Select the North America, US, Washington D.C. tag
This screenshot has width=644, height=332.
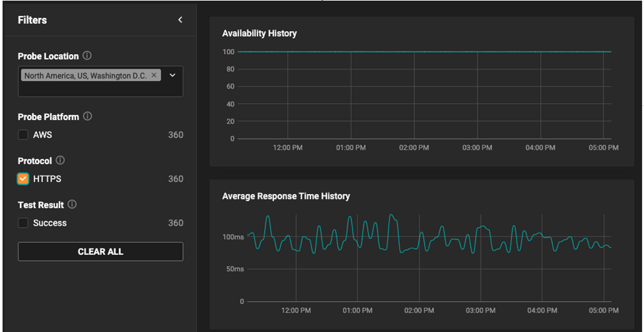[85, 75]
